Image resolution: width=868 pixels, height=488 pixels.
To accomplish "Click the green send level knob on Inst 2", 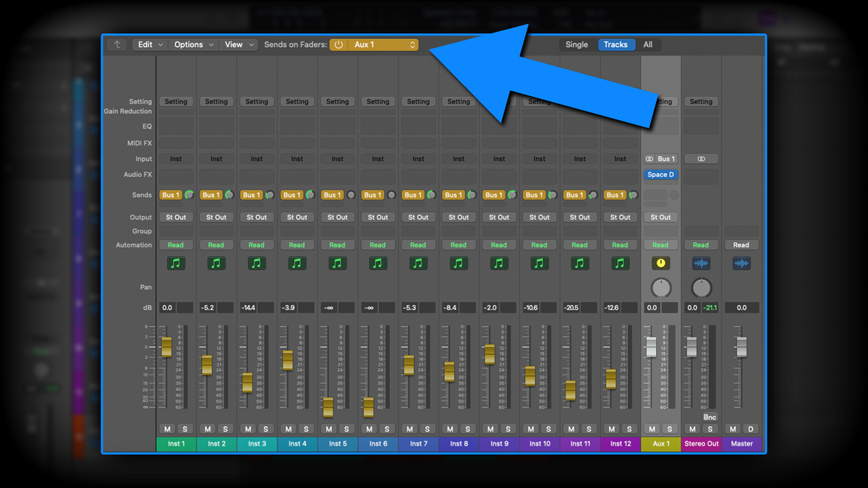I will point(229,194).
